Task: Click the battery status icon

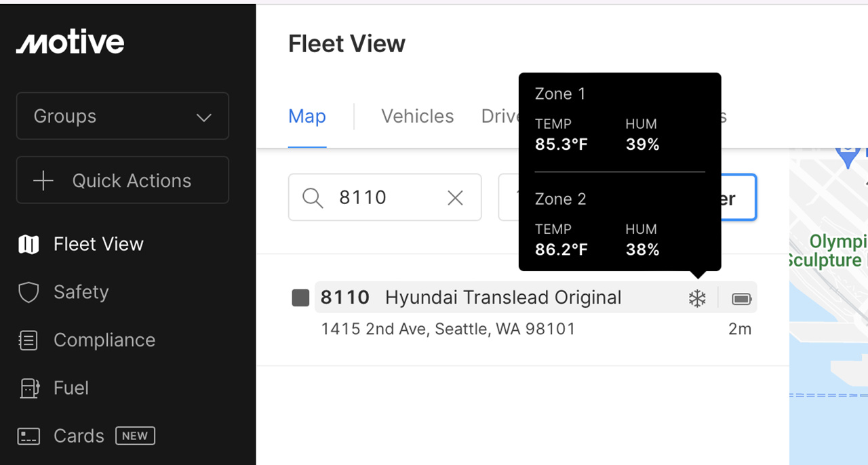Action: (742, 298)
